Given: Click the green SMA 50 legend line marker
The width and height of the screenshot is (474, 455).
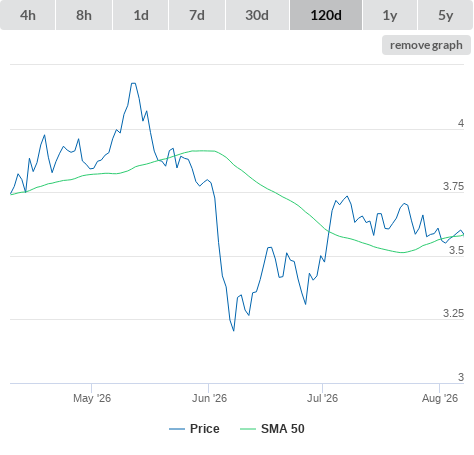Looking at the screenshot, I should coord(248,429).
